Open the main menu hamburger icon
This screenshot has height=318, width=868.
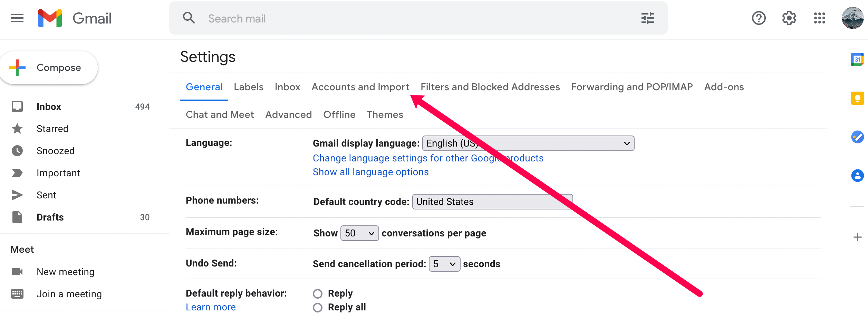17,18
